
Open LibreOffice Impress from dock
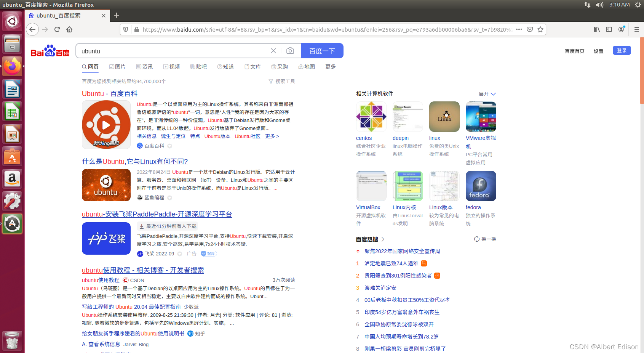click(x=12, y=134)
